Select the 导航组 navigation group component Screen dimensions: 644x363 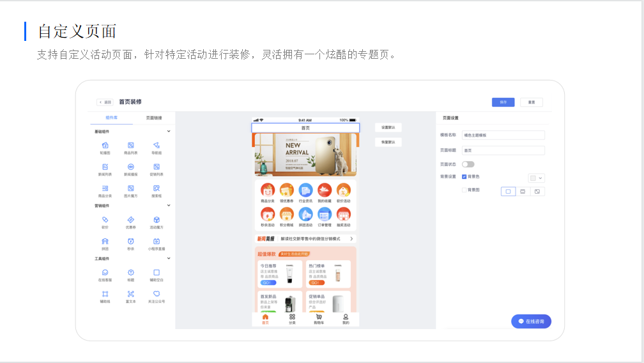click(x=156, y=146)
